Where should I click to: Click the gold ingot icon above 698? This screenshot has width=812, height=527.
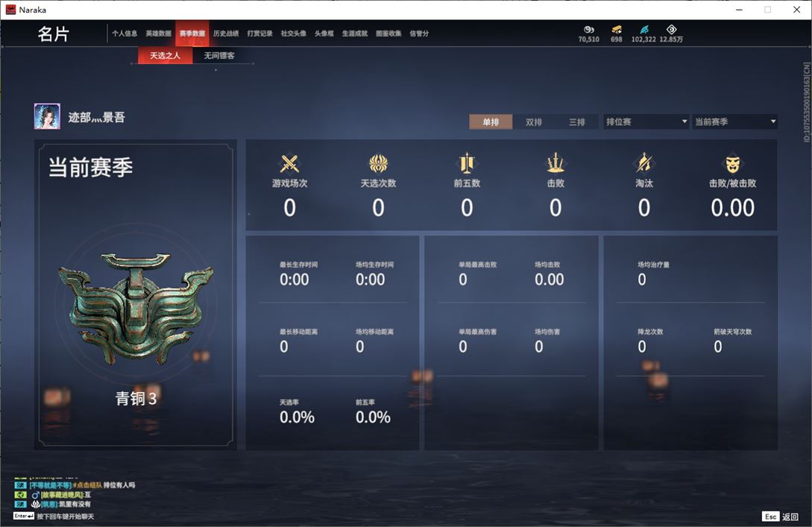(616, 30)
